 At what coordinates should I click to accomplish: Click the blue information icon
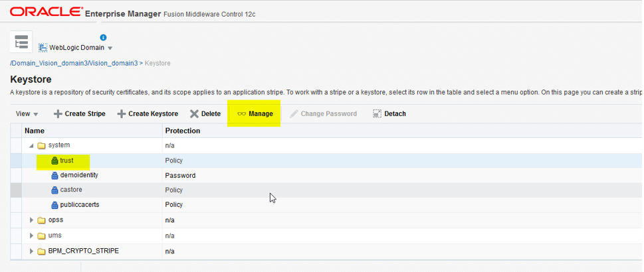tap(104, 37)
